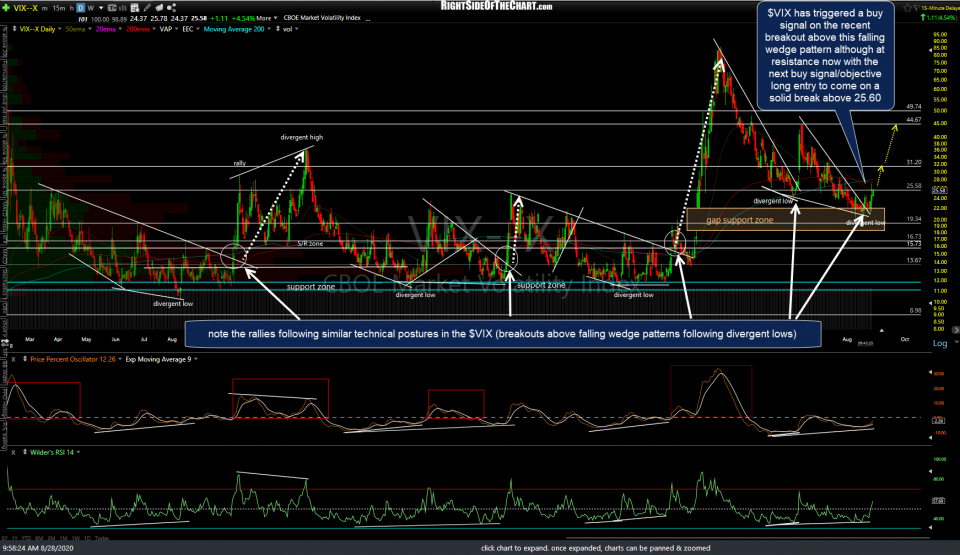Screen dimensions: 960x555
Task: Select the Daily 'D' timeframe
Action: (81, 8)
